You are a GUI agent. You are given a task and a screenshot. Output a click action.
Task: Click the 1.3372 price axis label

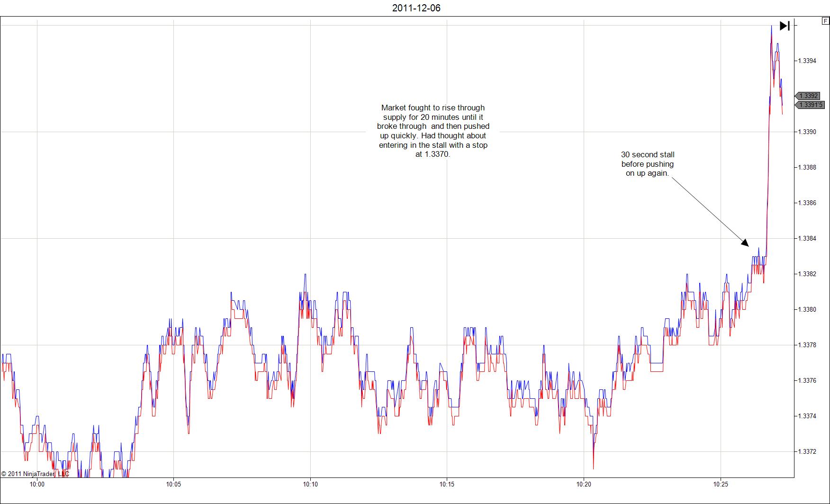[x=807, y=451]
